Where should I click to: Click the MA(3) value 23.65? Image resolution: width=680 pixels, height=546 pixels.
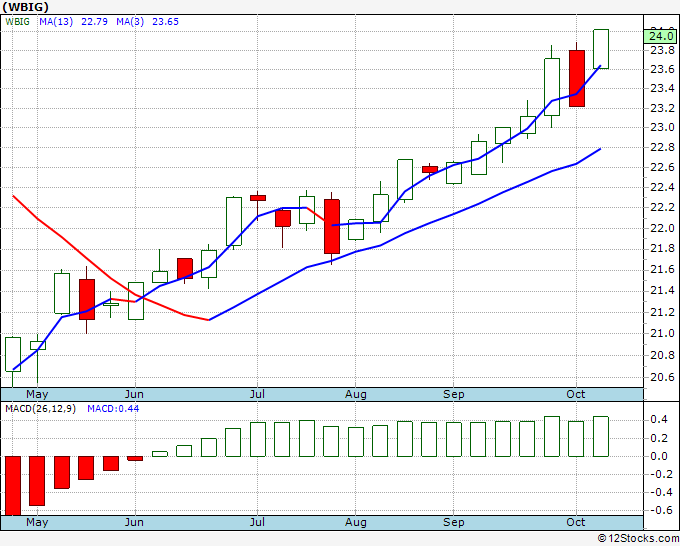click(165, 22)
